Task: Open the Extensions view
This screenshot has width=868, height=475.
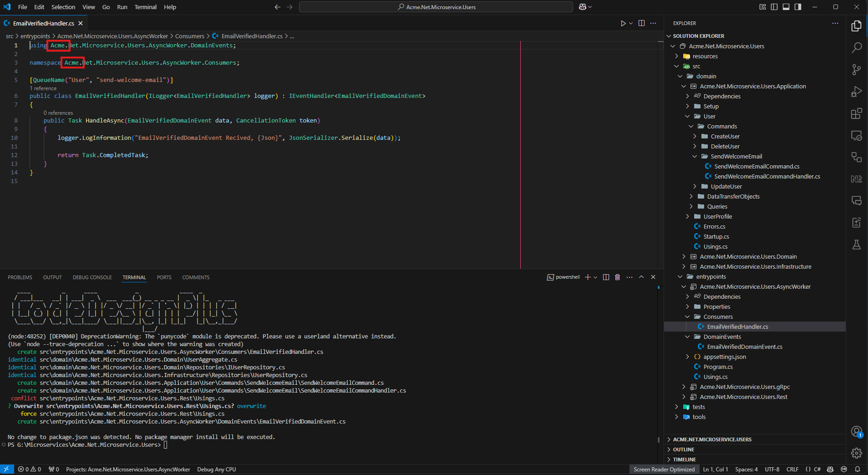Action: pyautogui.click(x=856, y=113)
